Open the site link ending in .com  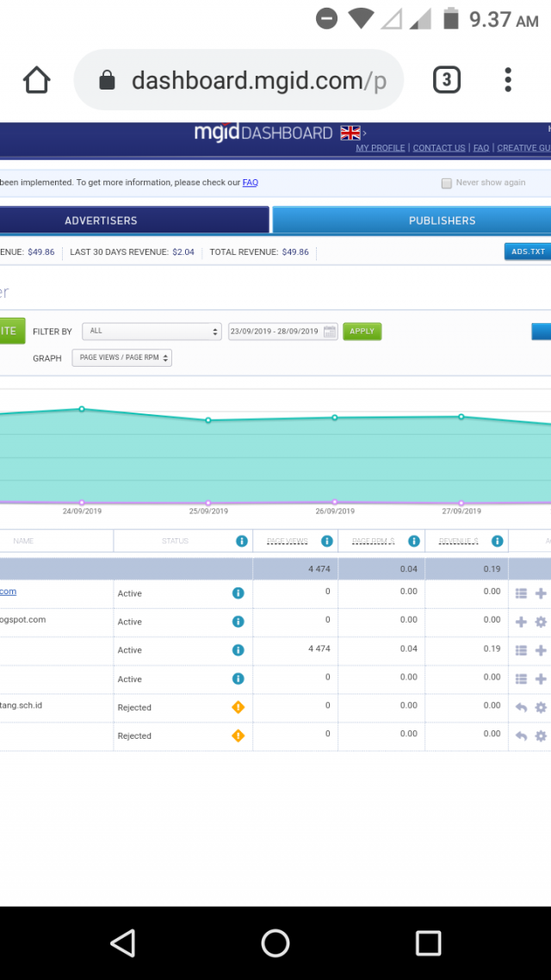click(8, 592)
